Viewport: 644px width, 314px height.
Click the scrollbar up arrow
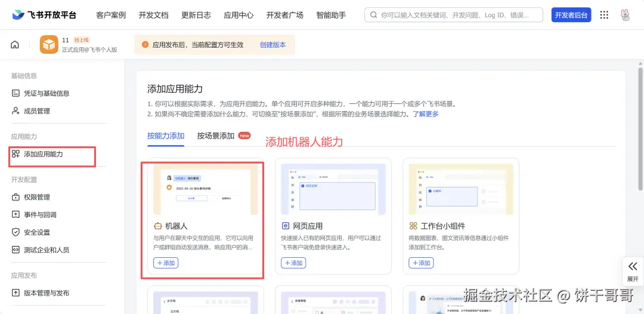tap(640, 64)
